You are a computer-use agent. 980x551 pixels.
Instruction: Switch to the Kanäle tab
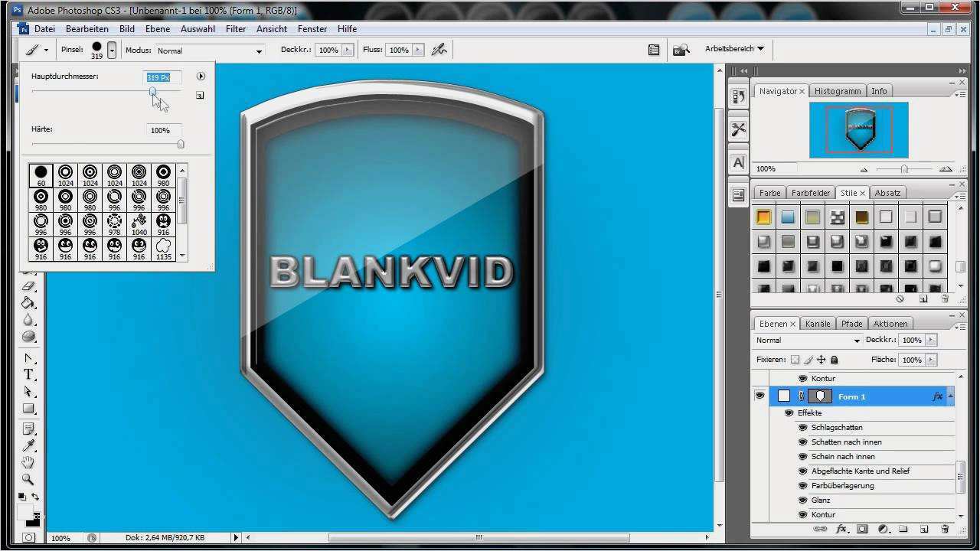click(817, 324)
